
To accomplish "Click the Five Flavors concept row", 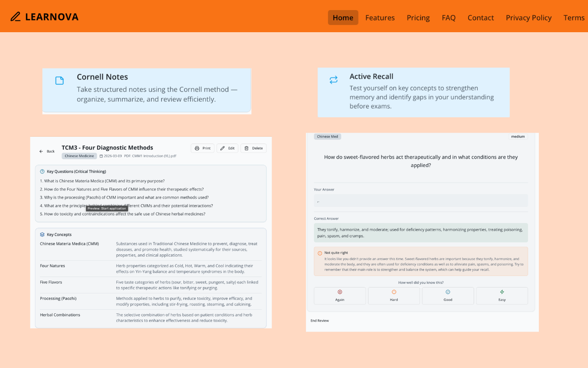I will click(x=151, y=285).
